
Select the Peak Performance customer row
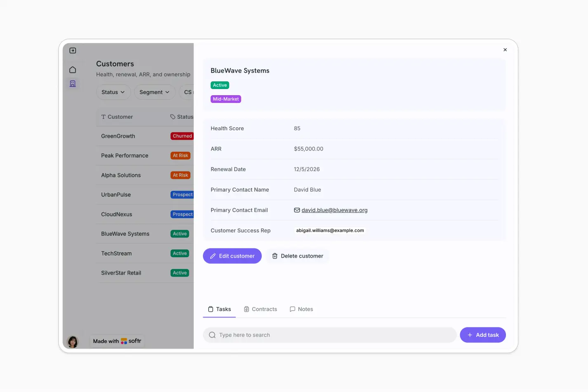point(145,156)
